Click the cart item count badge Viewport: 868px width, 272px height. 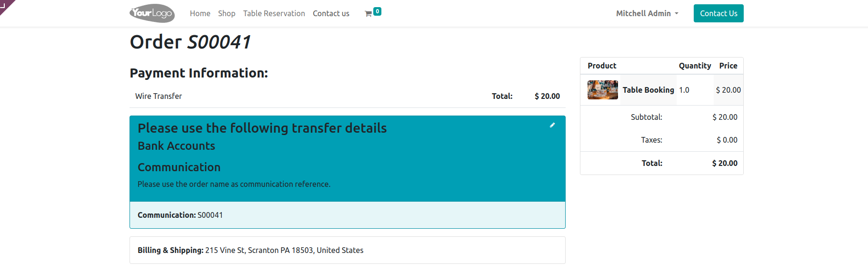pos(377,11)
